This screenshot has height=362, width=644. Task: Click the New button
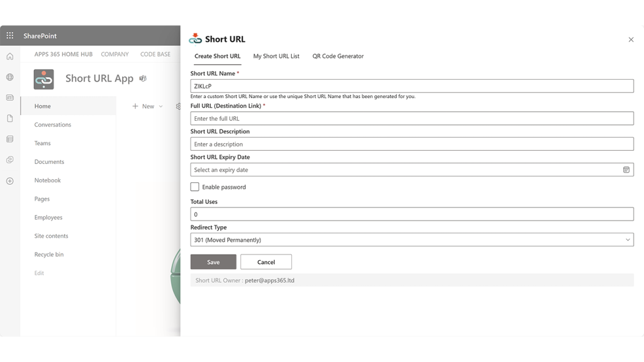[x=143, y=106]
